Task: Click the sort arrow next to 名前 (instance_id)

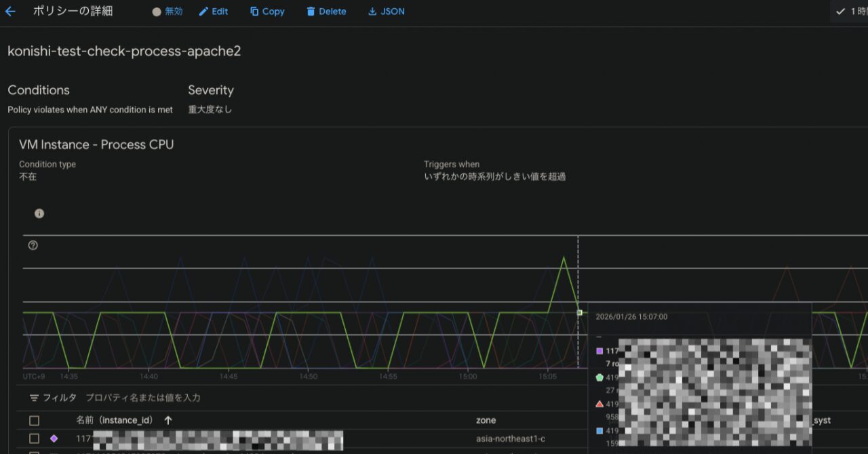Action: point(168,421)
